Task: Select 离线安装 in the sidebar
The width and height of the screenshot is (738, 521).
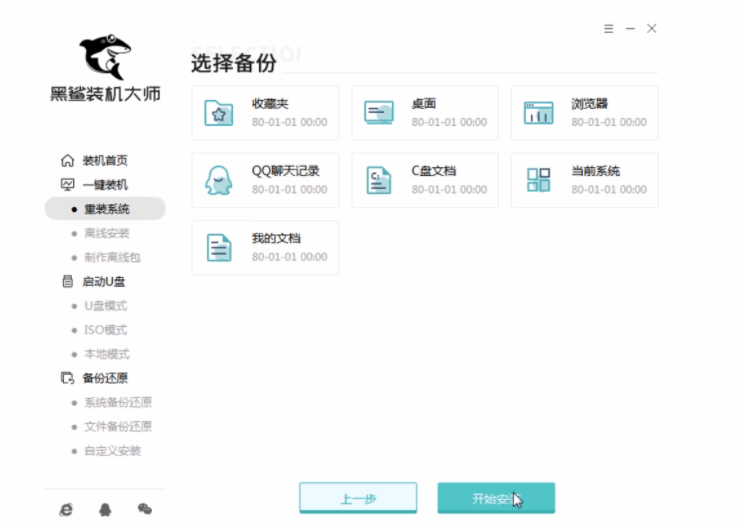Action: pyautogui.click(x=107, y=233)
